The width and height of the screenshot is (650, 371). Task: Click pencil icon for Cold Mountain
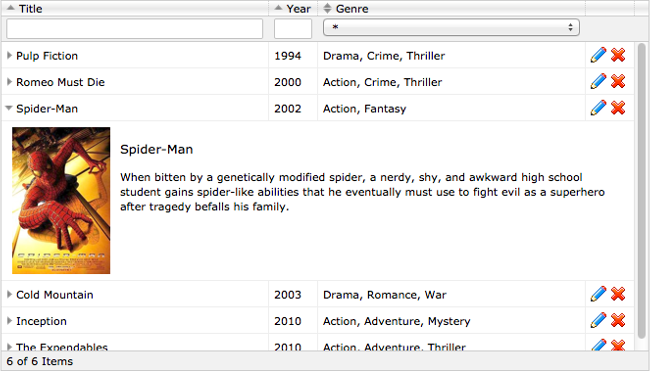[598, 294]
